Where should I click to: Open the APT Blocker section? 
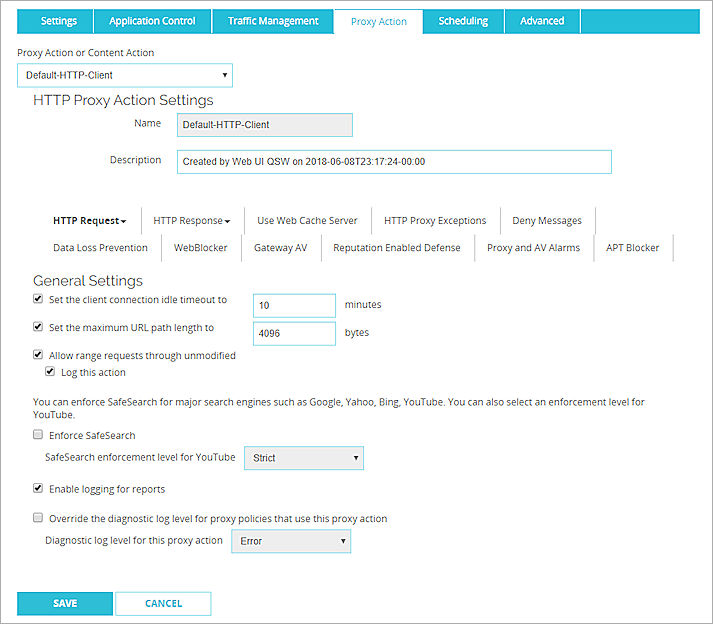pyautogui.click(x=632, y=248)
